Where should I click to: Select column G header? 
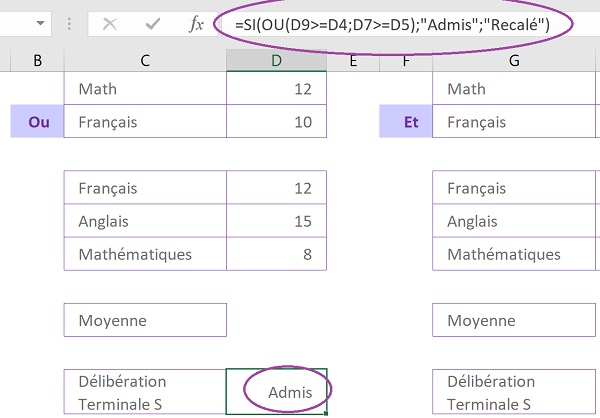click(515, 62)
